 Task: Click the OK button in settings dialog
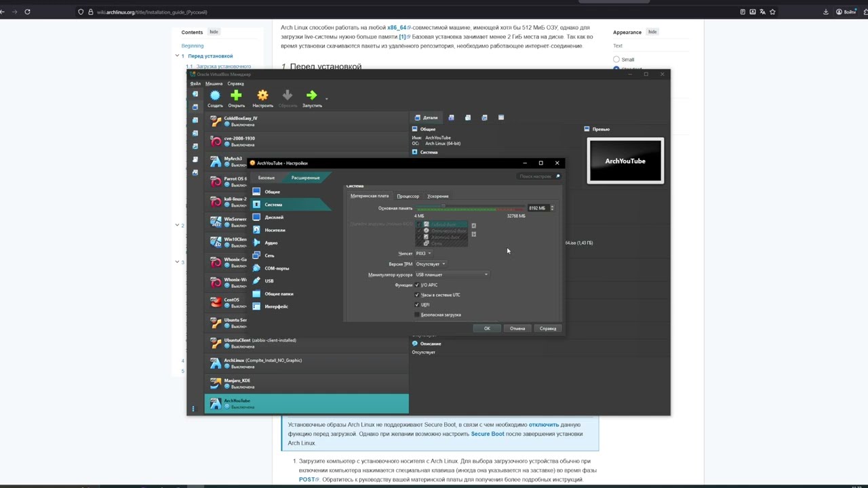[487, 329]
